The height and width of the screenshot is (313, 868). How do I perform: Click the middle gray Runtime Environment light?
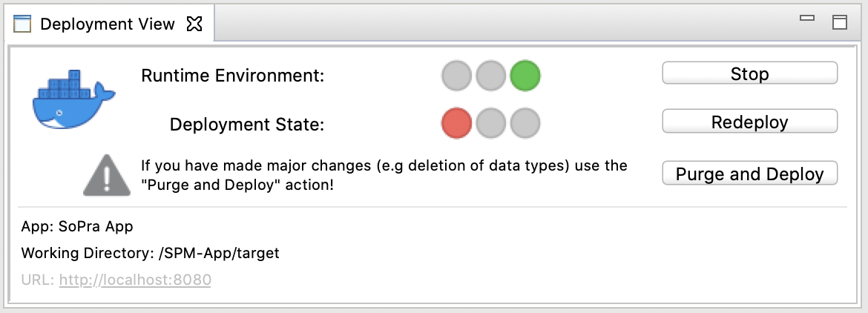click(x=490, y=76)
